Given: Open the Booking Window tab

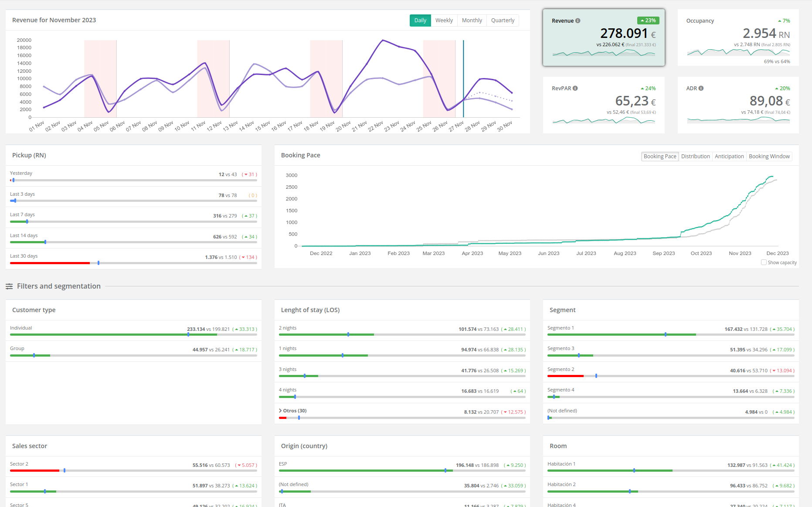Looking at the screenshot, I should click(769, 157).
